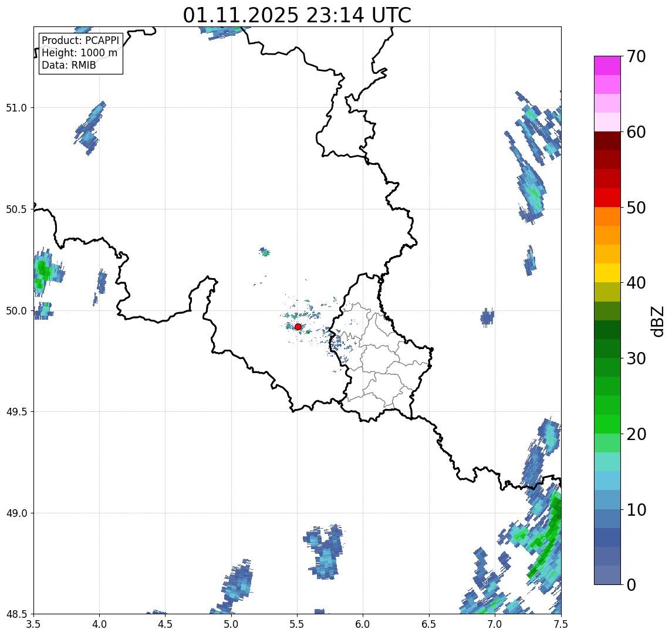Click colorbar tick label 10
The width and height of the screenshot is (672, 636).
point(636,509)
